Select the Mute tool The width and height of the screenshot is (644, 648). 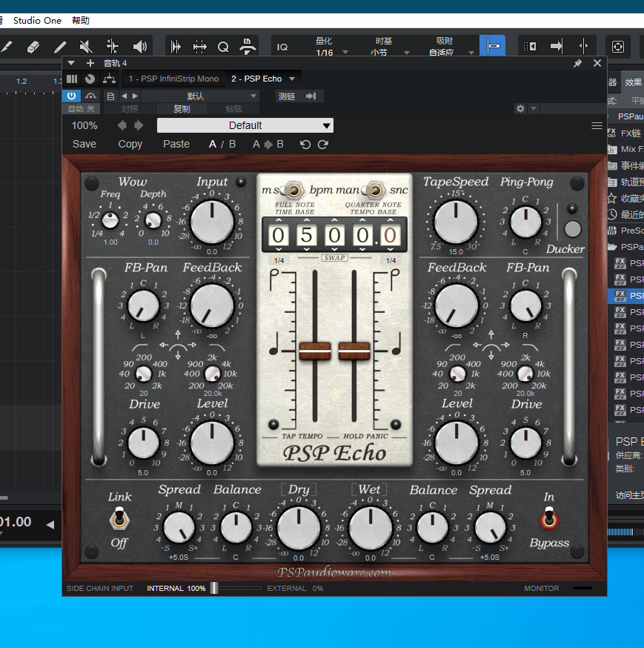[86, 47]
